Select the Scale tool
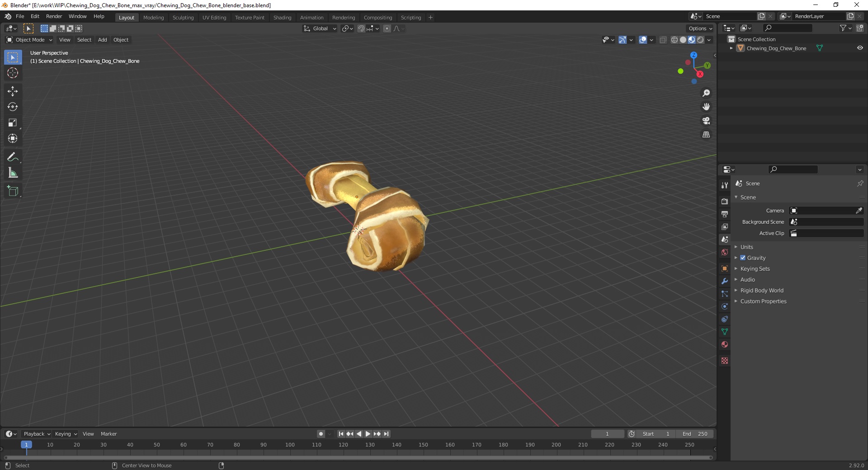Image resolution: width=868 pixels, height=470 pixels. pyautogui.click(x=13, y=123)
